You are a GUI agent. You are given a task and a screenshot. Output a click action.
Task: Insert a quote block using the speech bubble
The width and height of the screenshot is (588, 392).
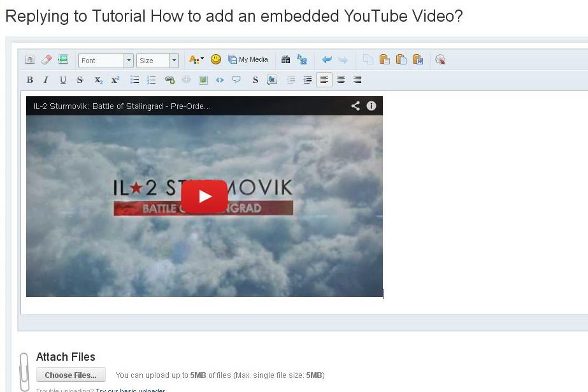tap(236, 80)
